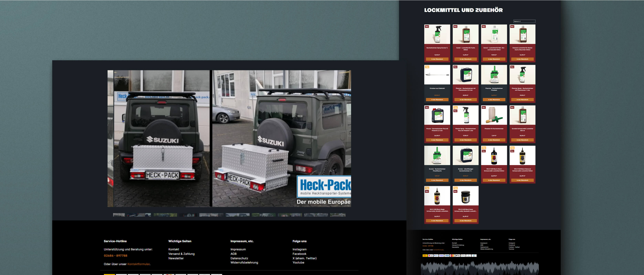Select first thumbnail in gallery strip
Screen dimensions: 644x275
tap(119, 215)
